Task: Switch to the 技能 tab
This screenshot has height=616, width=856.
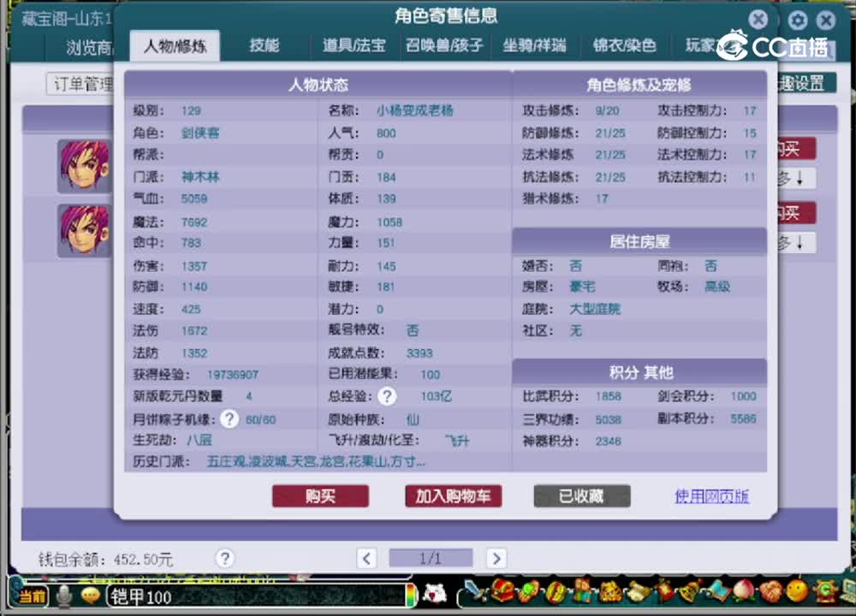Action: coord(264,46)
